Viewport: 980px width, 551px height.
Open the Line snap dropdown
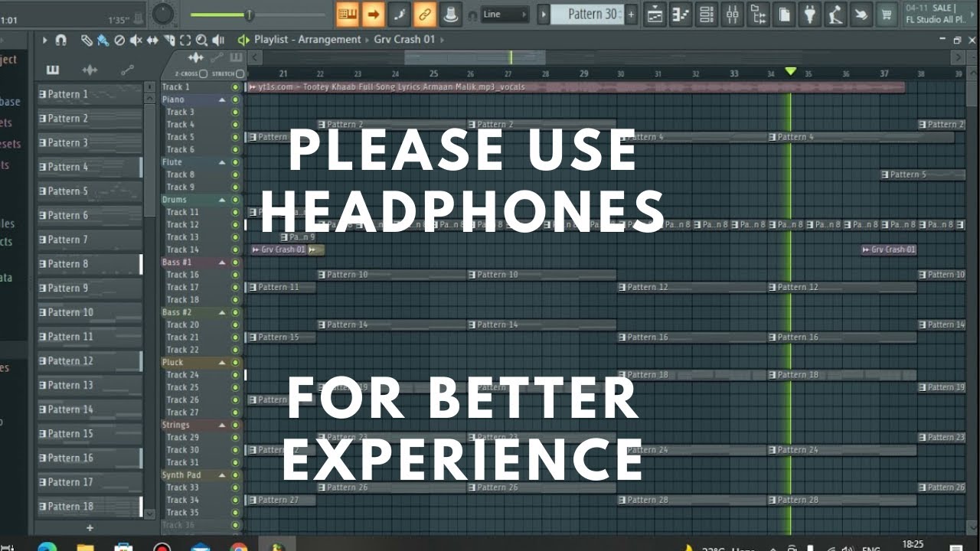(x=505, y=14)
